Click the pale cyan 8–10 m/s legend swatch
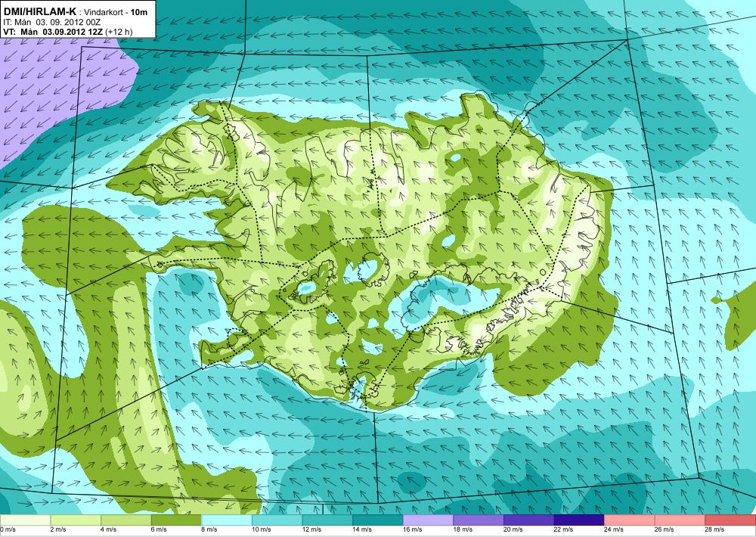Image resolution: width=756 pixels, height=537 pixels. [x=227, y=520]
